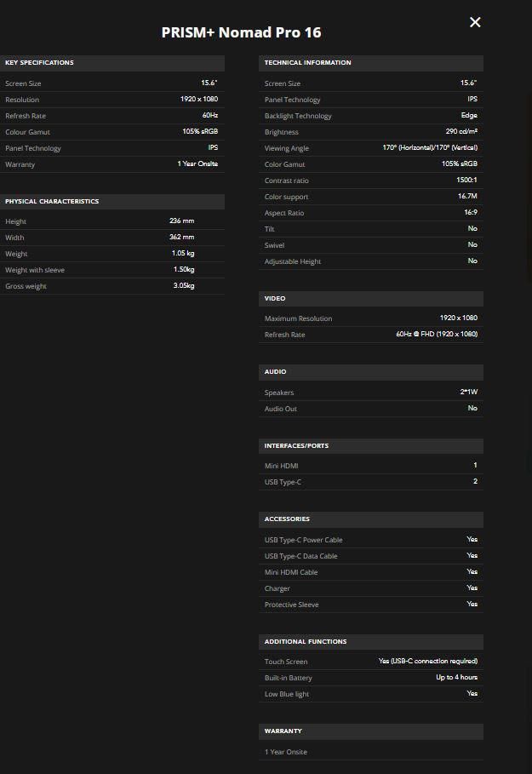Select the Touch Screen row label
The image size is (532, 774).
(286, 662)
